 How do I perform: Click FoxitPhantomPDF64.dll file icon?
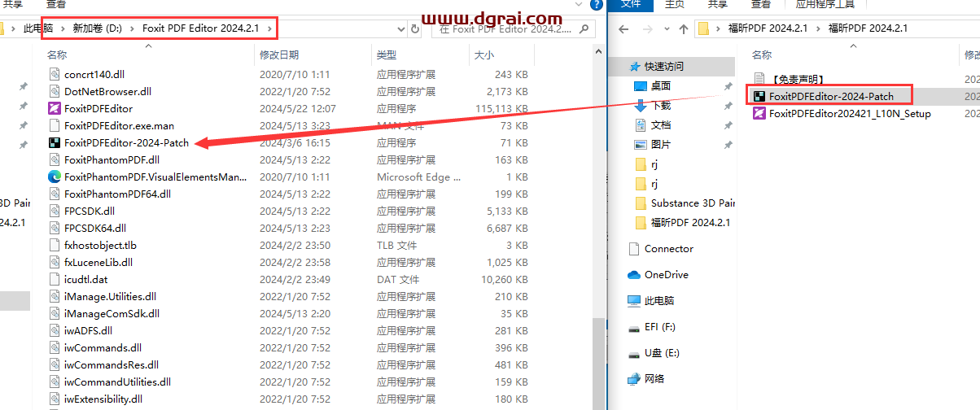click(55, 194)
